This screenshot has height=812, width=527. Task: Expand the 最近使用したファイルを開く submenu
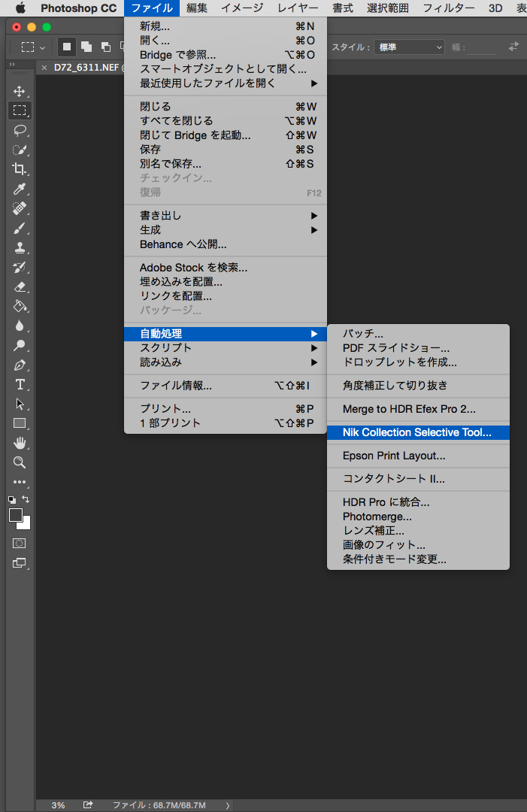point(226,83)
